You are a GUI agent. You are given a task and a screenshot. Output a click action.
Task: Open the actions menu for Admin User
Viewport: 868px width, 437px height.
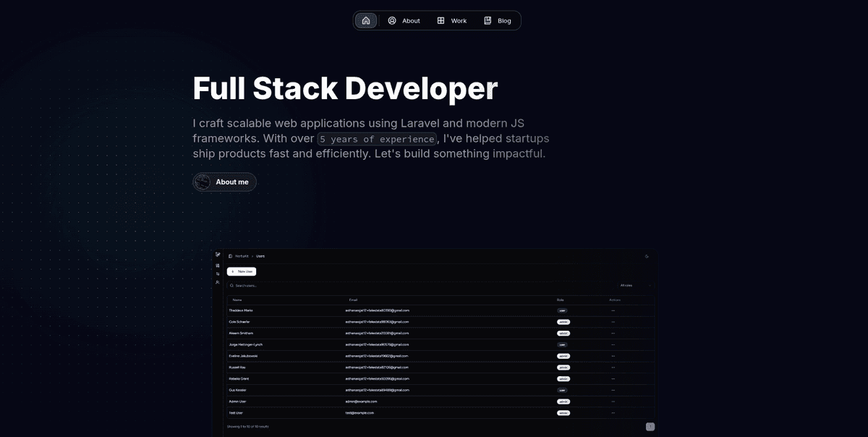(613, 402)
